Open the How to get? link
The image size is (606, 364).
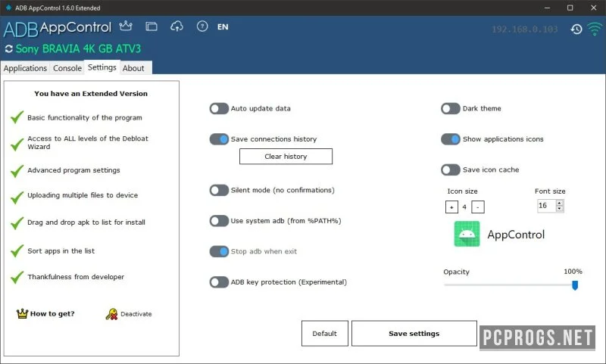point(52,314)
